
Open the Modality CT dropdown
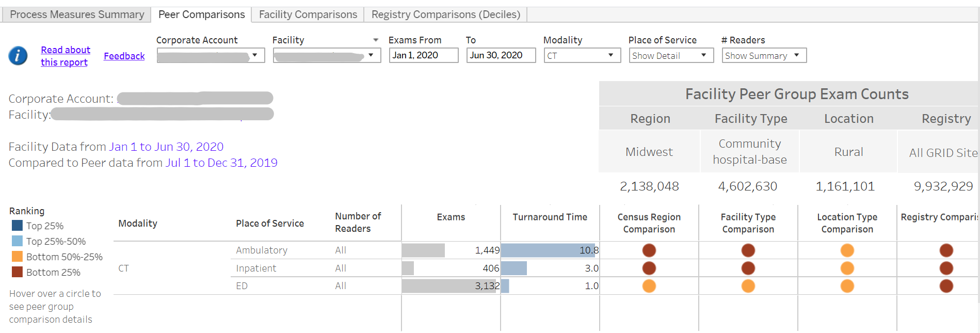tap(582, 55)
